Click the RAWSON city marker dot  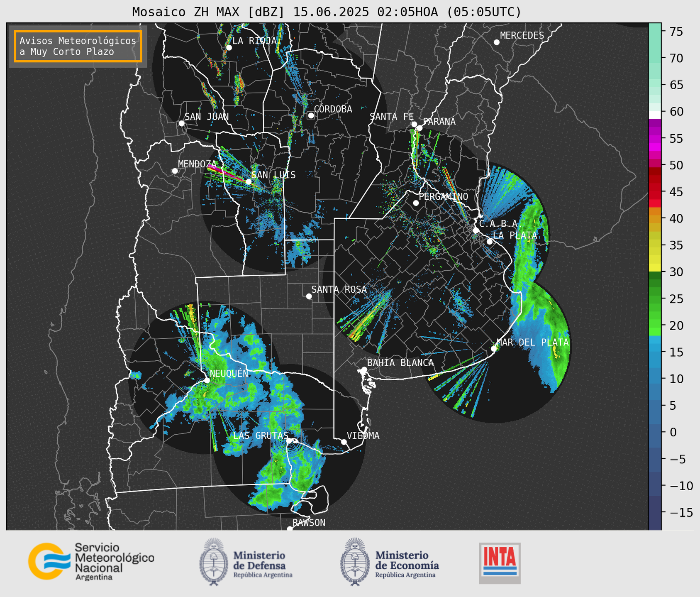(290, 529)
